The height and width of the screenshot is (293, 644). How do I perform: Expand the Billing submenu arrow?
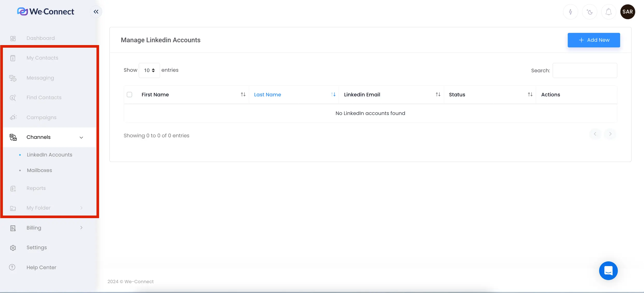[x=81, y=228]
